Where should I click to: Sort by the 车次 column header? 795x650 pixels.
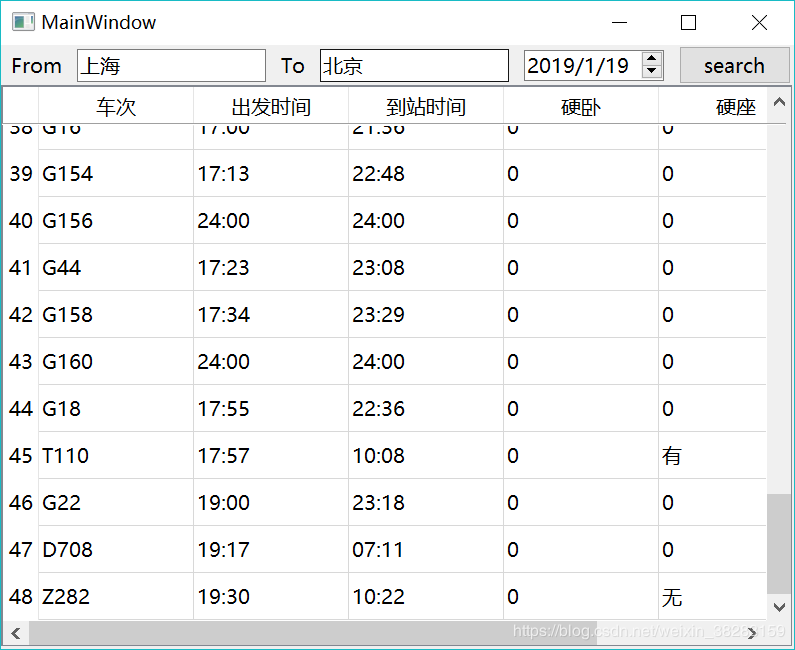(116, 107)
